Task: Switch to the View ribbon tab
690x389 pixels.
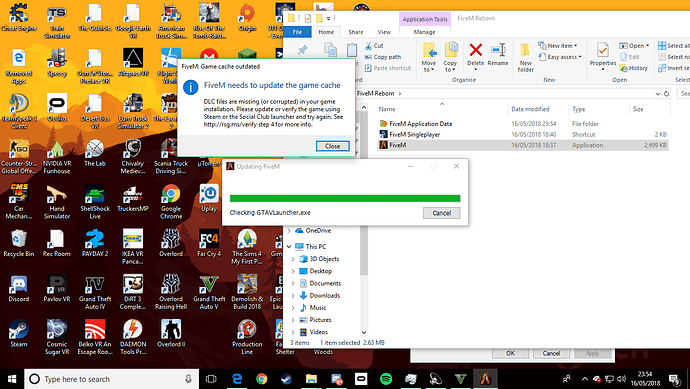Action: (x=384, y=32)
